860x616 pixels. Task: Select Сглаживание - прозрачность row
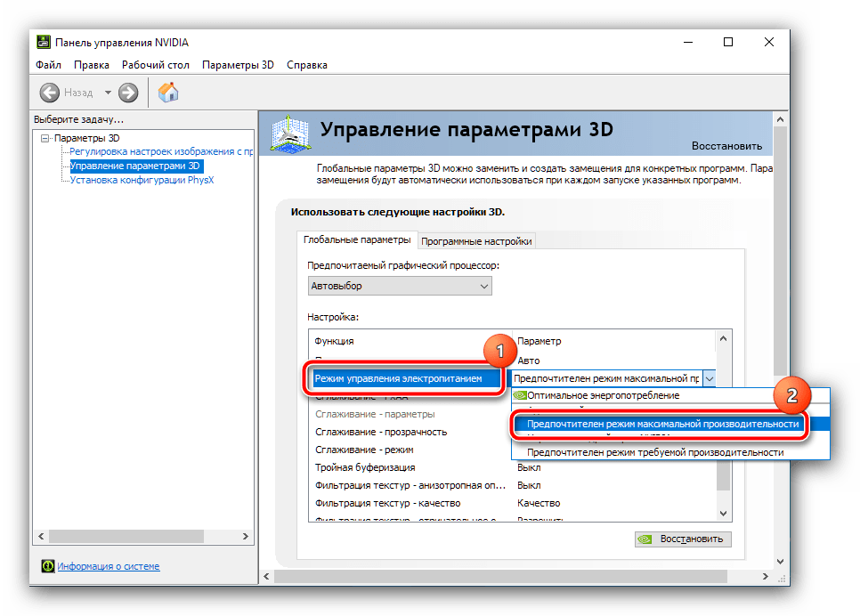tap(381, 433)
